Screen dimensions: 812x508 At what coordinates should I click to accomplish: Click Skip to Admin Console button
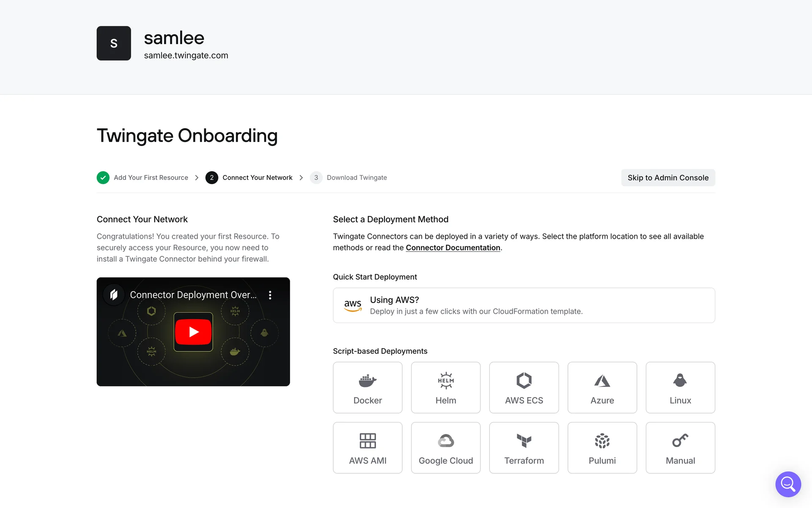[x=667, y=178]
